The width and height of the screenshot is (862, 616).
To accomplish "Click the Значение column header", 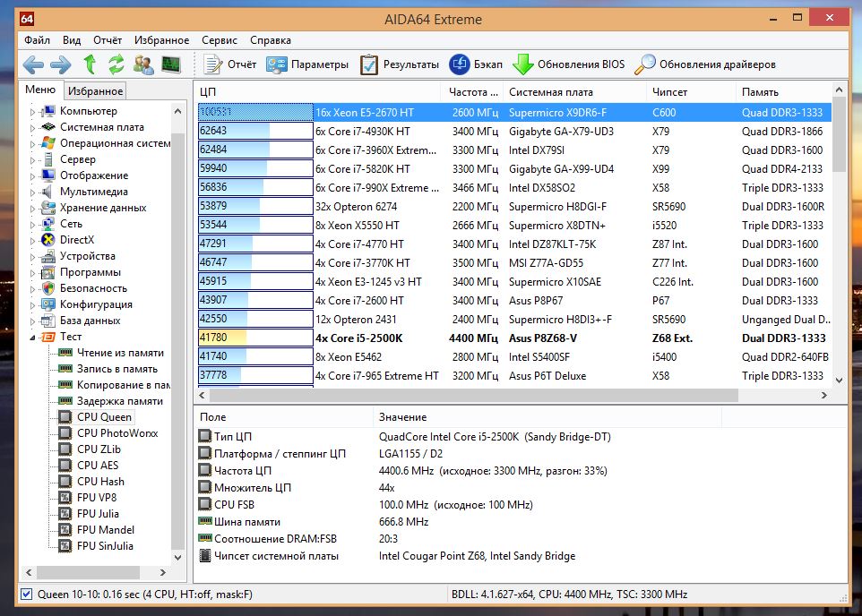I will (x=547, y=417).
